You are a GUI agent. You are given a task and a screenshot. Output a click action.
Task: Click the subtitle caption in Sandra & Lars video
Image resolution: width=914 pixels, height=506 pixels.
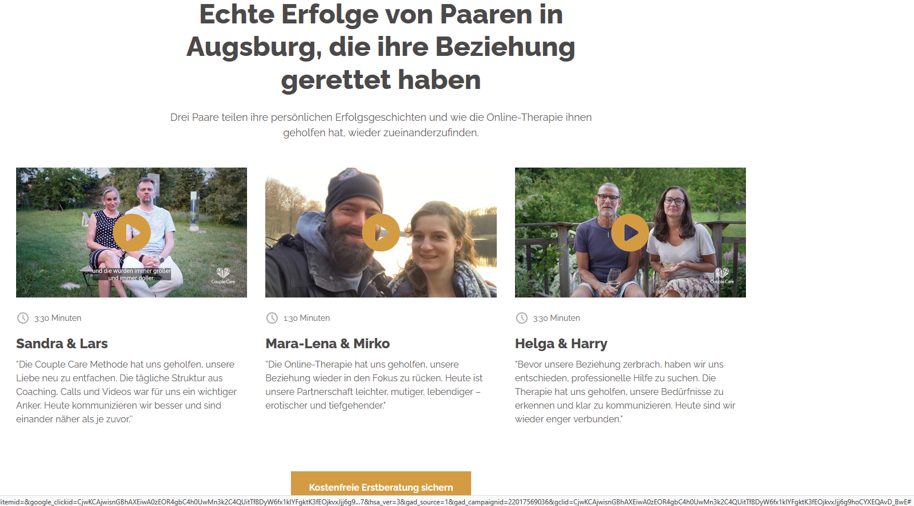click(x=131, y=275)
